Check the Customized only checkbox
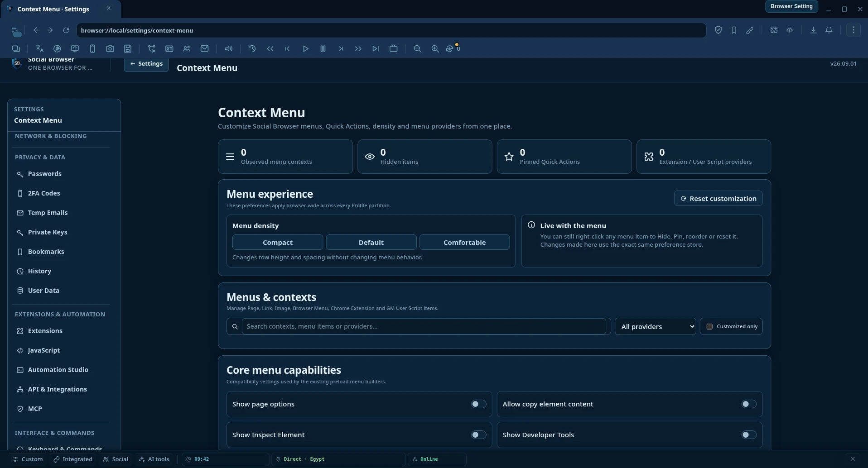868x468 pixels. [709, 327]
